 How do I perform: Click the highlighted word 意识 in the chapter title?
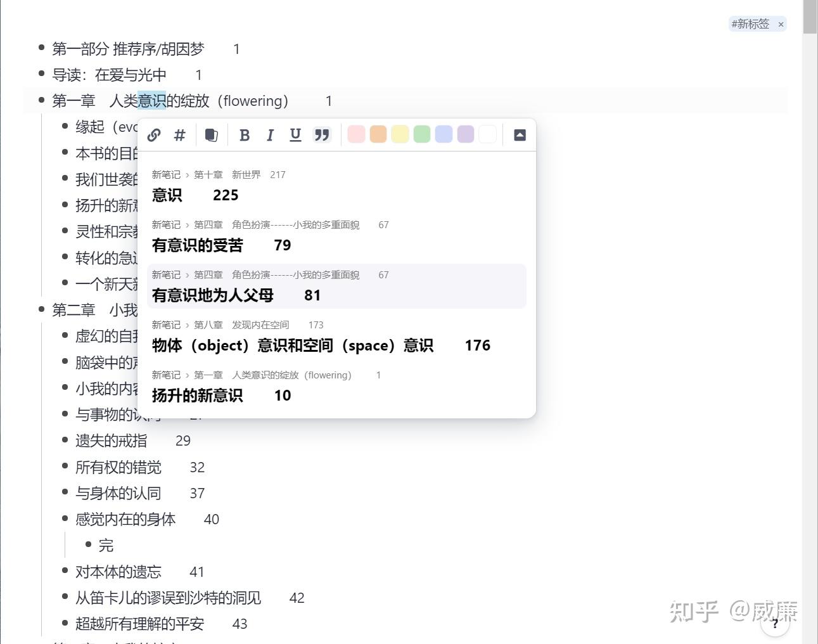click(151, 101)
